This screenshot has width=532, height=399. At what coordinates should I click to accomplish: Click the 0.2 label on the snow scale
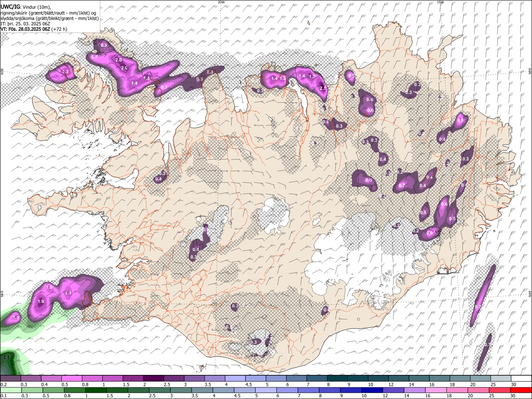pos(3,385)
